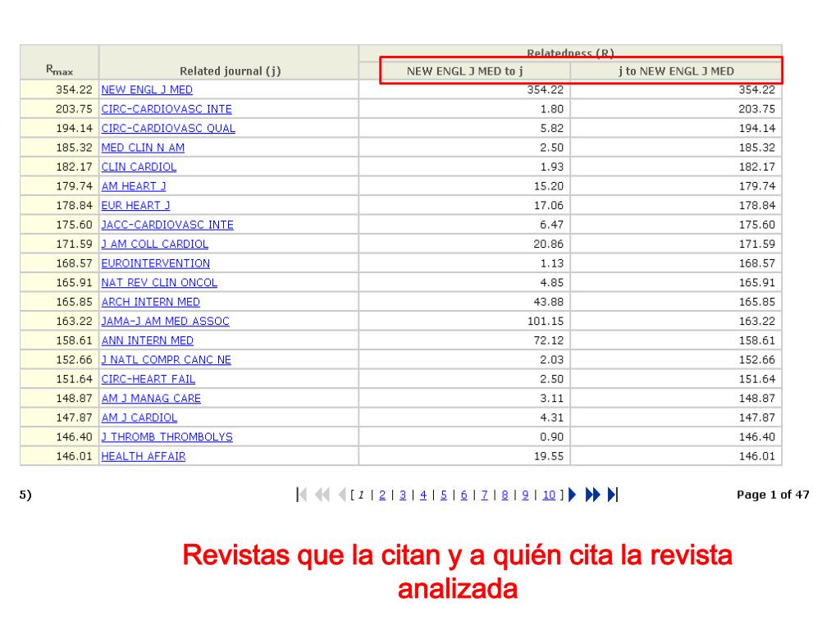Go to page 9 of results

pos(525,495)
